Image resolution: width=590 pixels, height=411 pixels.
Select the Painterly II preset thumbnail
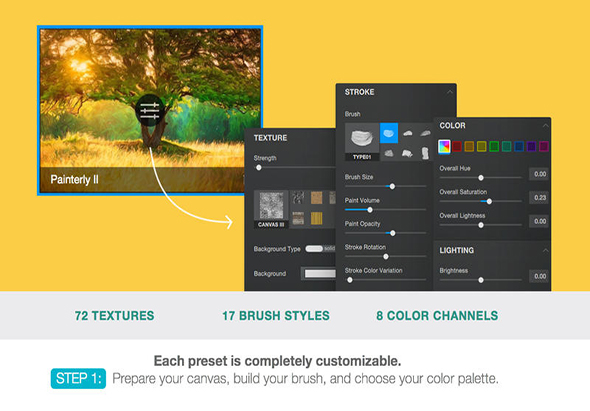pyautogui.click(x=150, y=111)
